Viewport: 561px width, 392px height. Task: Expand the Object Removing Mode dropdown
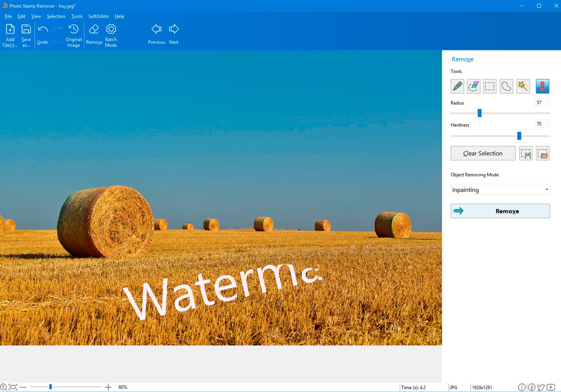(x=500, y=190)
